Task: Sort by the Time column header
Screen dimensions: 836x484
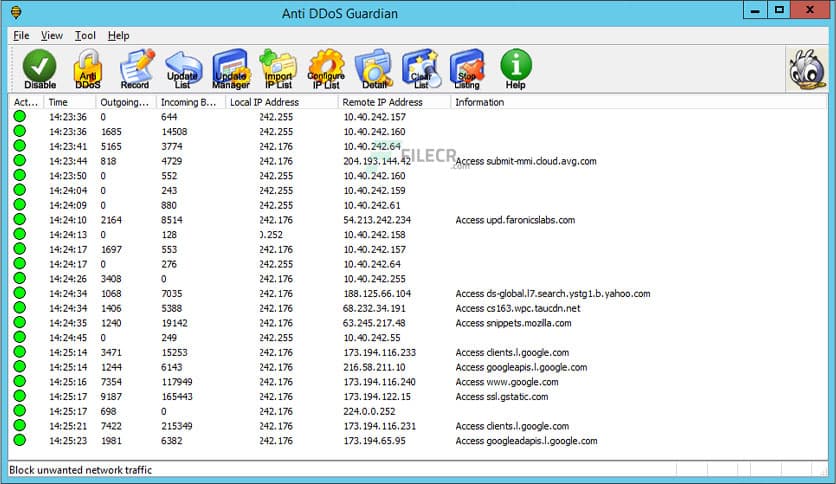Action: (x=69, y=102)
